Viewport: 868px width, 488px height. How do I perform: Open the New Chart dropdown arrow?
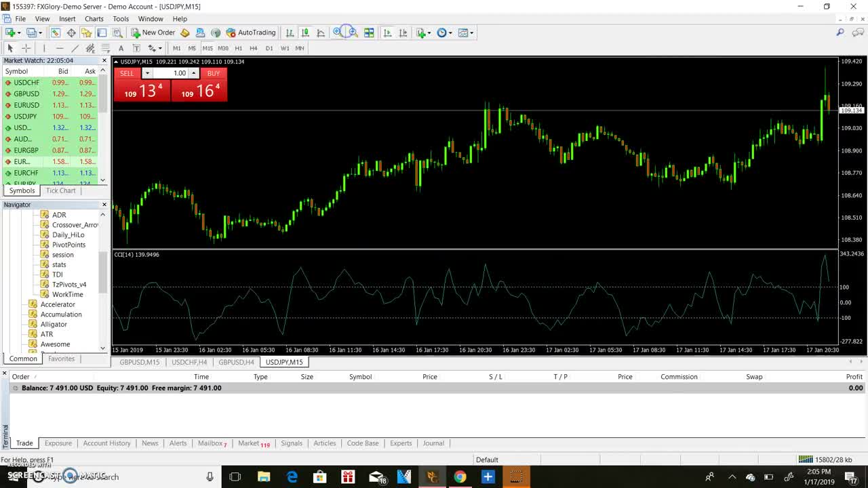(x=19, y=33)
